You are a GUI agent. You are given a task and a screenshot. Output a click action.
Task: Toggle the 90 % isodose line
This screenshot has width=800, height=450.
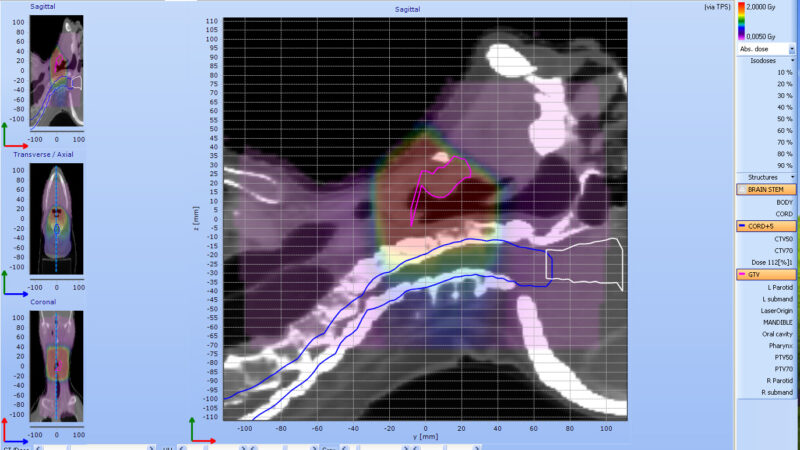(785, 166)
